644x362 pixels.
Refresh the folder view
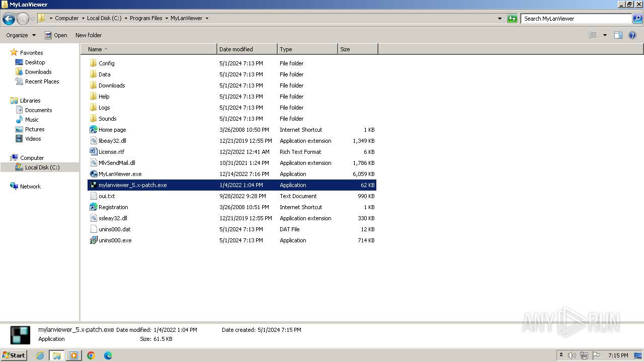click(x=512, y=19)
